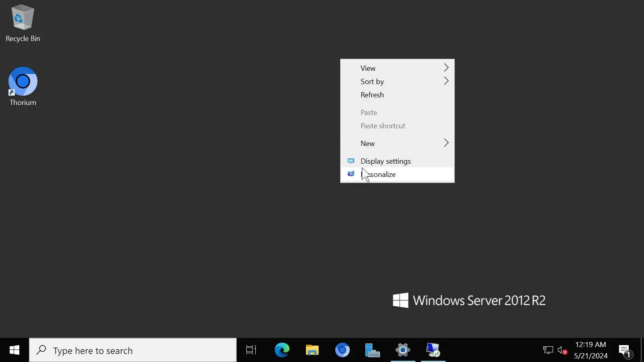
Task: Click the taskbar search box
Action: [133, 350]
